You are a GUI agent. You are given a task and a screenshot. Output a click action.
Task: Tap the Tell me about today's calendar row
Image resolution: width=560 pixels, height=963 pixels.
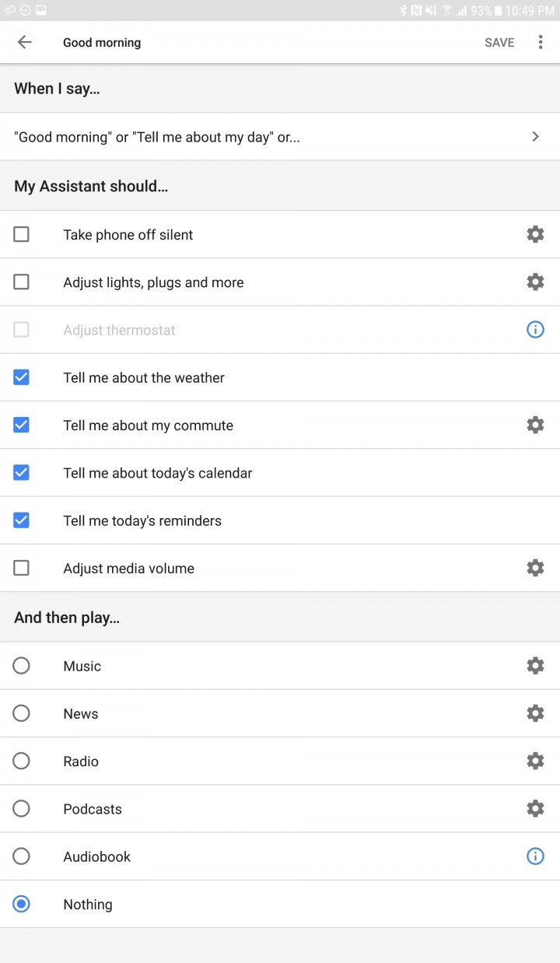click(280, 473)
